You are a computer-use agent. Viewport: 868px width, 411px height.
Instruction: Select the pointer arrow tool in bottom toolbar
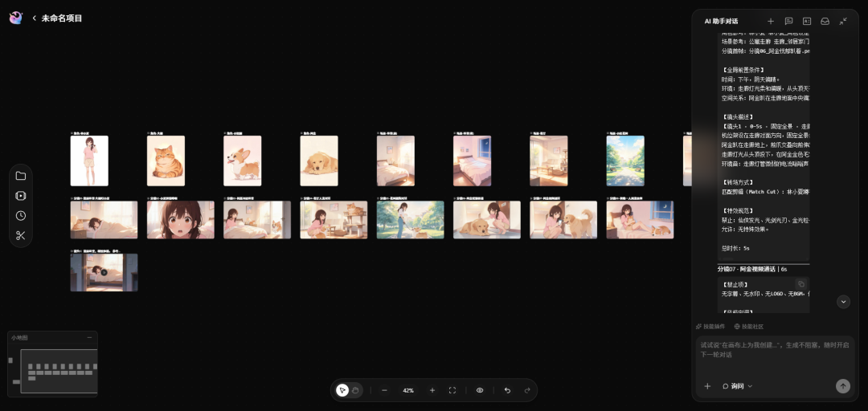342,390
